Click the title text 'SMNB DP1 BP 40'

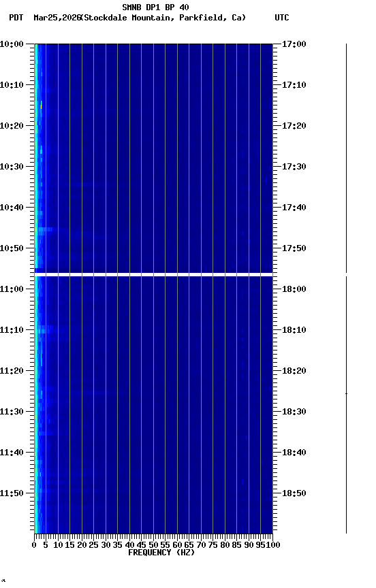click(155, 7)
